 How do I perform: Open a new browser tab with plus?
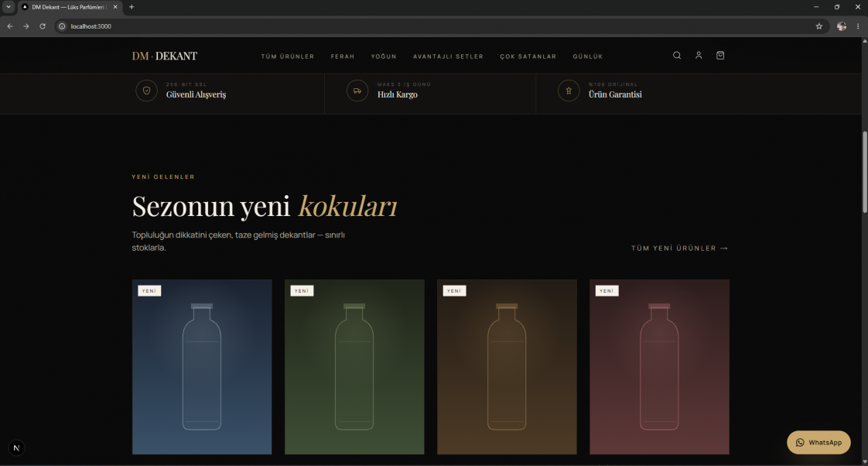[x=132, y=7]
